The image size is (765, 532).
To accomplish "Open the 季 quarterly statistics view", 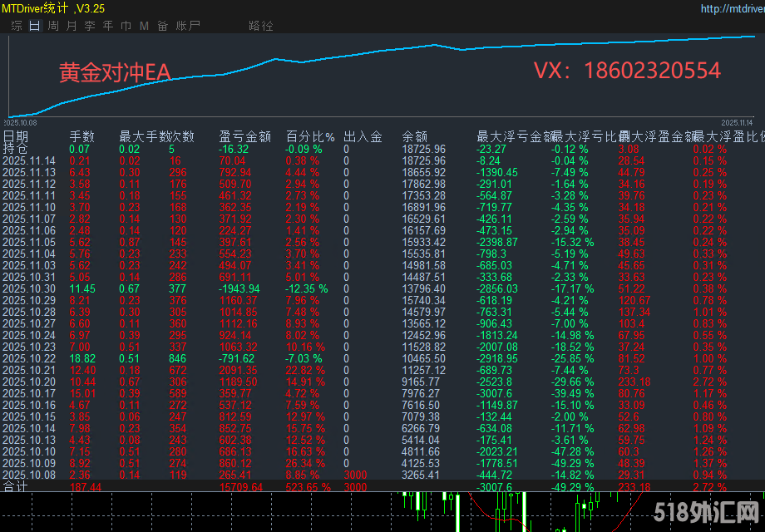I will [89, 26].
